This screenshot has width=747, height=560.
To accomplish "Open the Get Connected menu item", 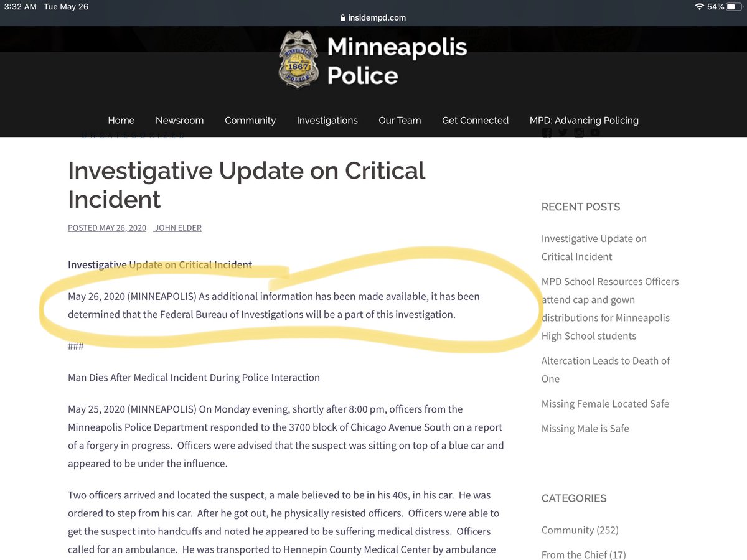I will point(475,120).
